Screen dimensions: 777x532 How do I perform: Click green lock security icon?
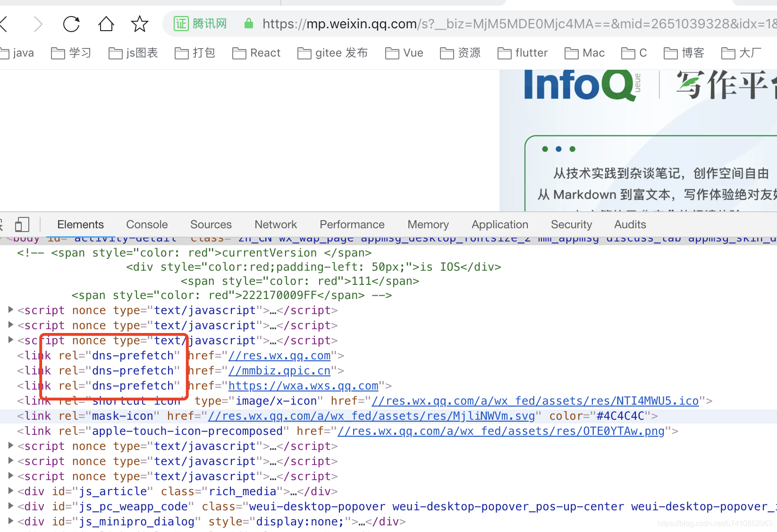[249, 24]
